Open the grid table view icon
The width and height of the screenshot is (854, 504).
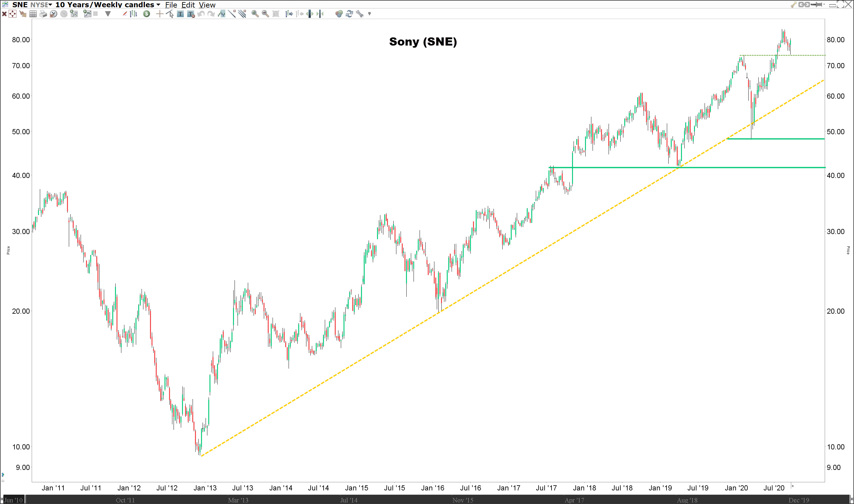(33, 14)
